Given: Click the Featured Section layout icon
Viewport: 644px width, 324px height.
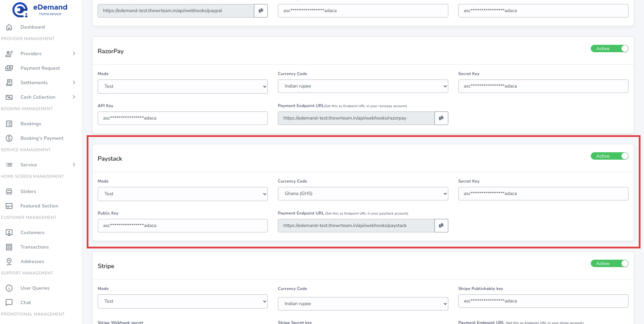Looking at the screenshot, I should (x=9, y=206).
